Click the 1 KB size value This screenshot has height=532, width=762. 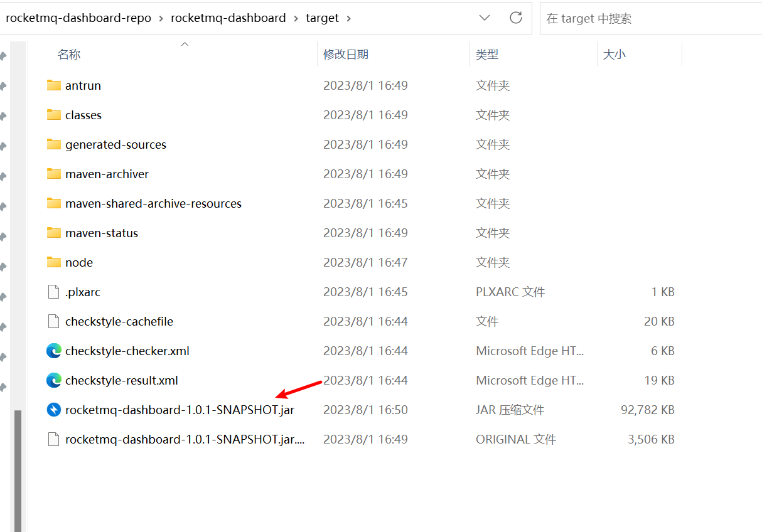(x=663, y=292)
